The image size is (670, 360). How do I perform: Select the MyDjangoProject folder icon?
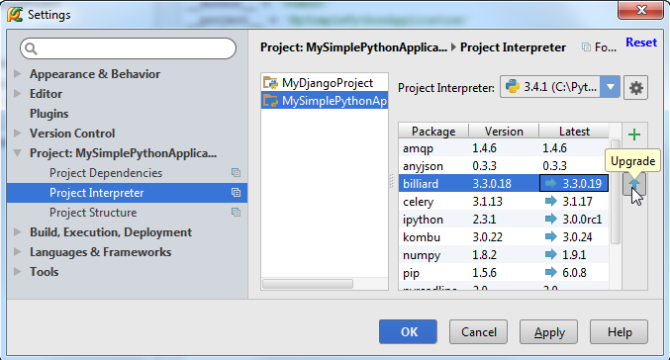coord(270,82)
